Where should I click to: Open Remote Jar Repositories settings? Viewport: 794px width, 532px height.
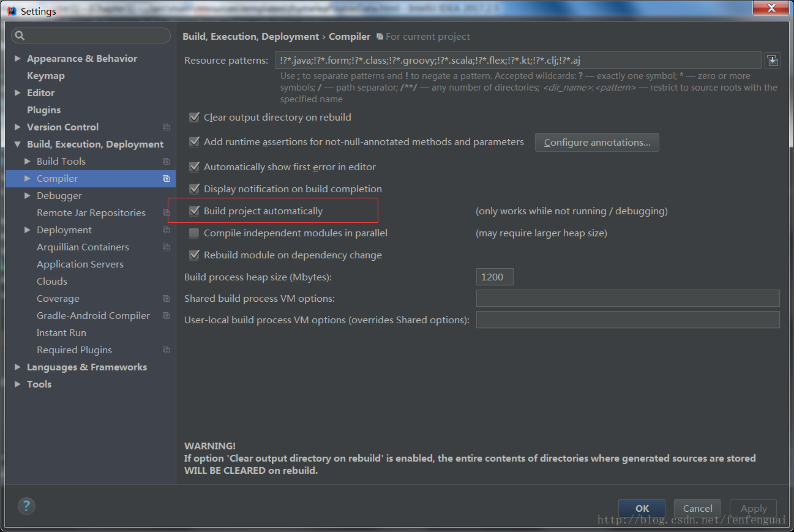coord(91,213)
